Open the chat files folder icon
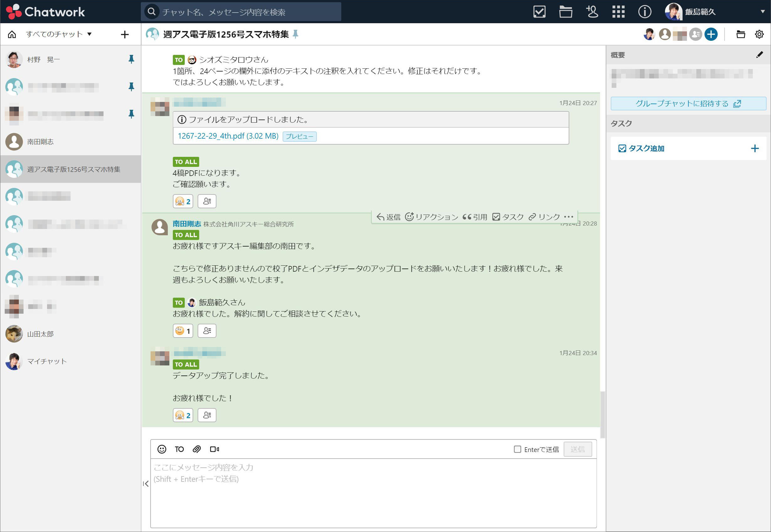 tap(741, 34)
